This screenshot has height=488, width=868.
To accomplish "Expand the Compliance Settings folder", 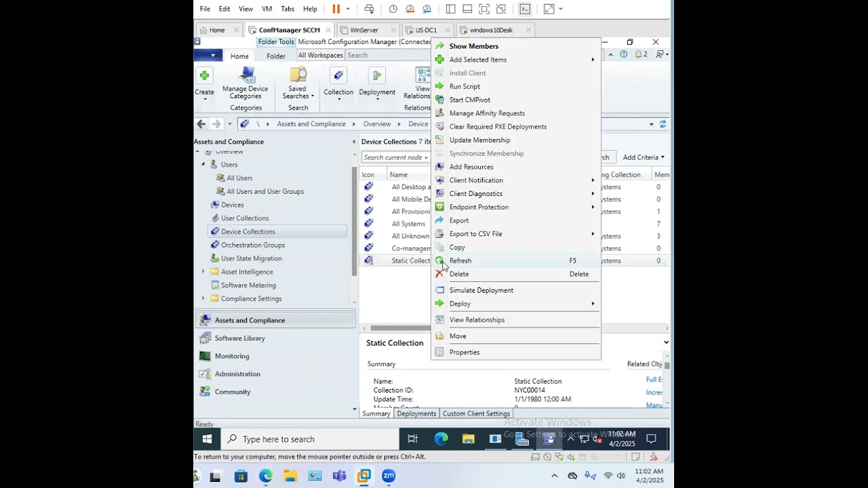I will (203, 299).
